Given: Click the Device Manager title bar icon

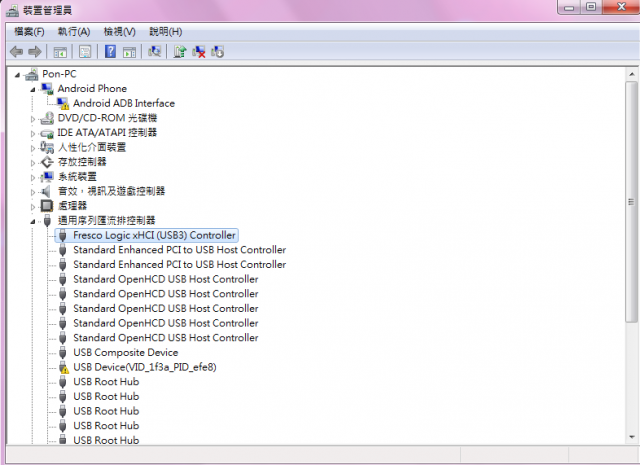Looking at the screenshot, I should [x=12, y=11].
